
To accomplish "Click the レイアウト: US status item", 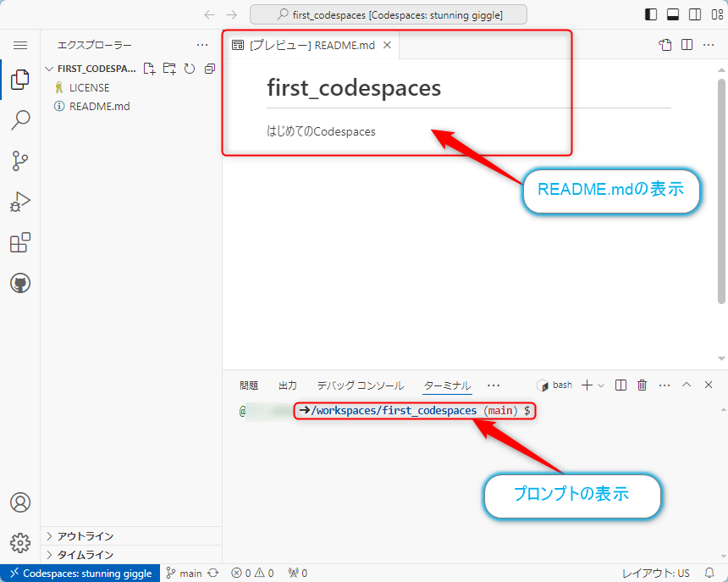I will (x=655, y=574).
